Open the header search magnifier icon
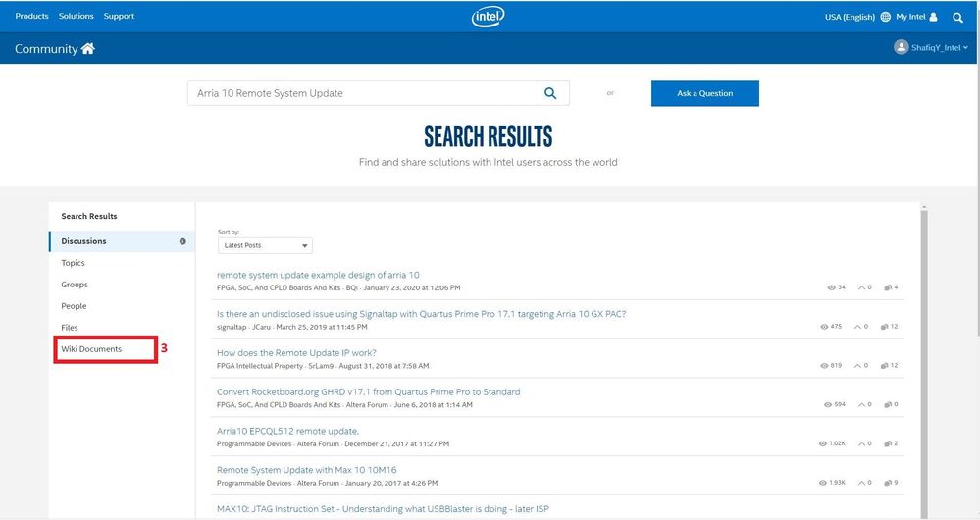The width and height of the screenshot is (980, 520). [957, 18]
